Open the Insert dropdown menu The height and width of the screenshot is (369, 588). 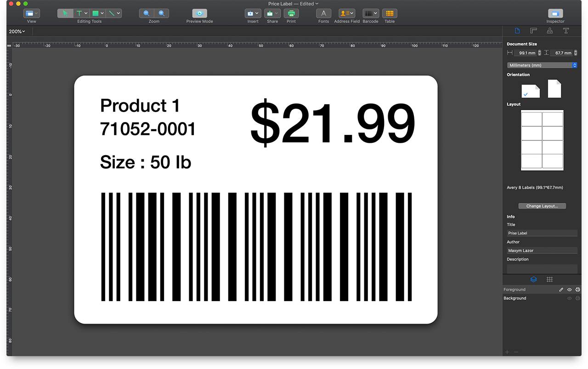[x=253, y=13]
